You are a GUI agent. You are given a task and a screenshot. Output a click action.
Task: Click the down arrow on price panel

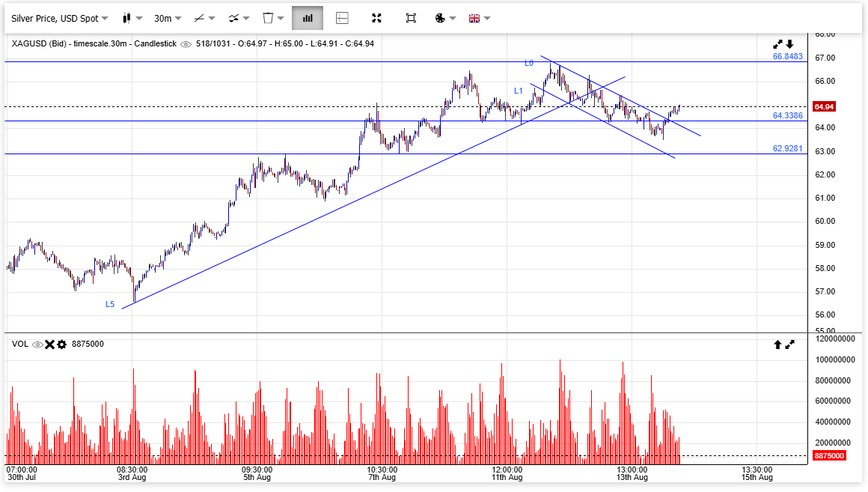click(790, 43)
